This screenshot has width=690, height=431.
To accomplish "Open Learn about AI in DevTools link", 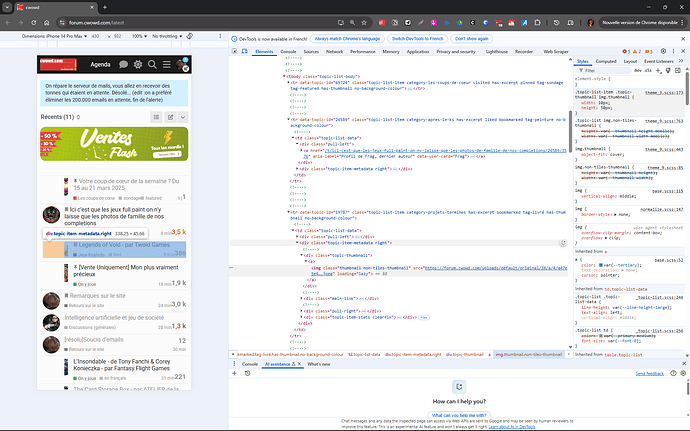I will pyautogui.click(x=512, y=427).
